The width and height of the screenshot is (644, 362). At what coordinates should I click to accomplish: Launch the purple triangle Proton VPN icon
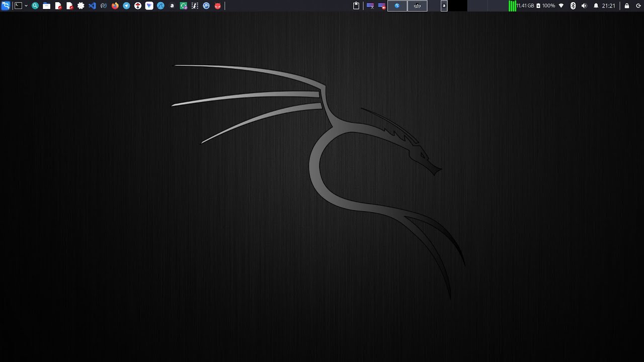pyautogui.click(x=149, y=6)
